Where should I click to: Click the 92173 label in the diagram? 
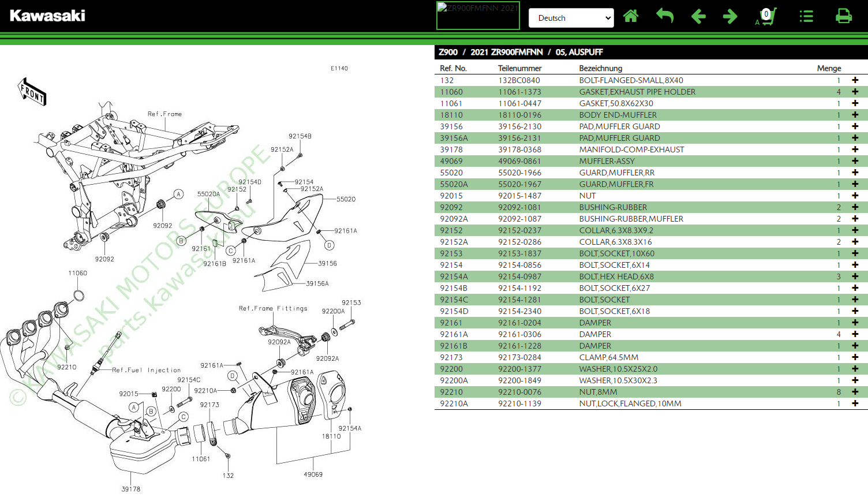pyautogui.click(x=209, y=405)
